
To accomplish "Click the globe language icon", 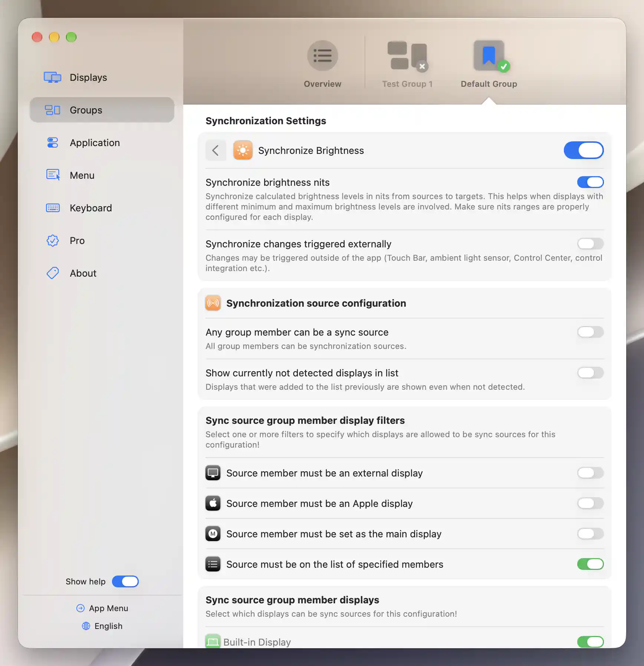I will [86, 626].
